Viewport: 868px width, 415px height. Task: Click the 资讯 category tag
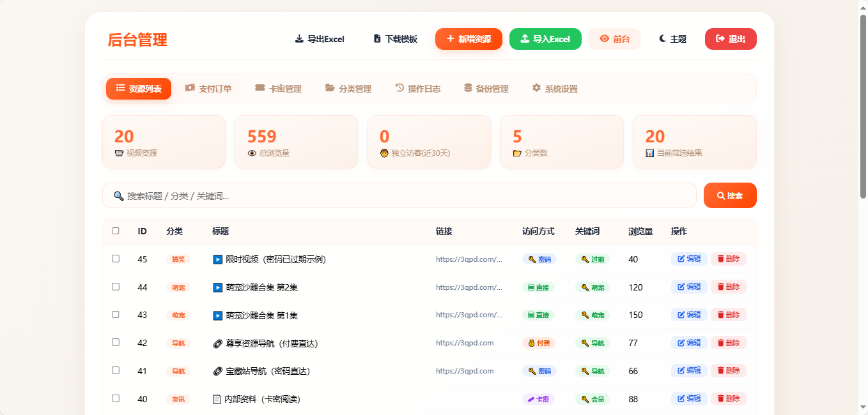[x=178, y=399]
